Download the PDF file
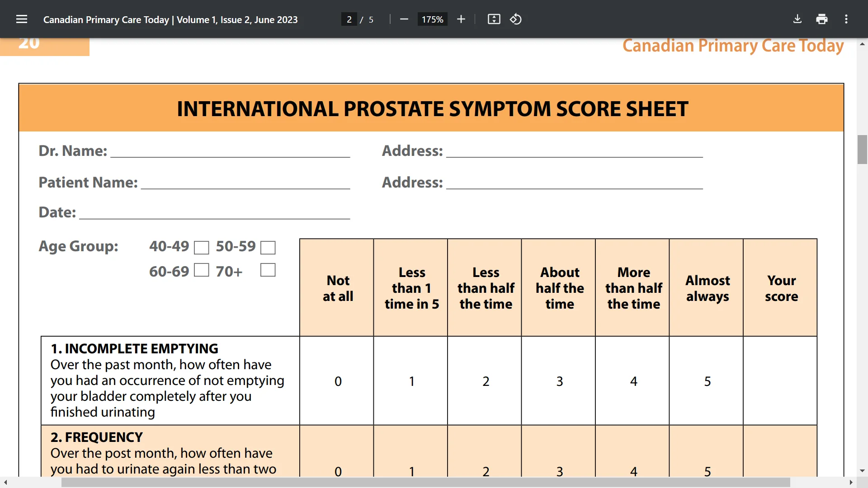Screen dimensions: 868x488 pos(797,19)
